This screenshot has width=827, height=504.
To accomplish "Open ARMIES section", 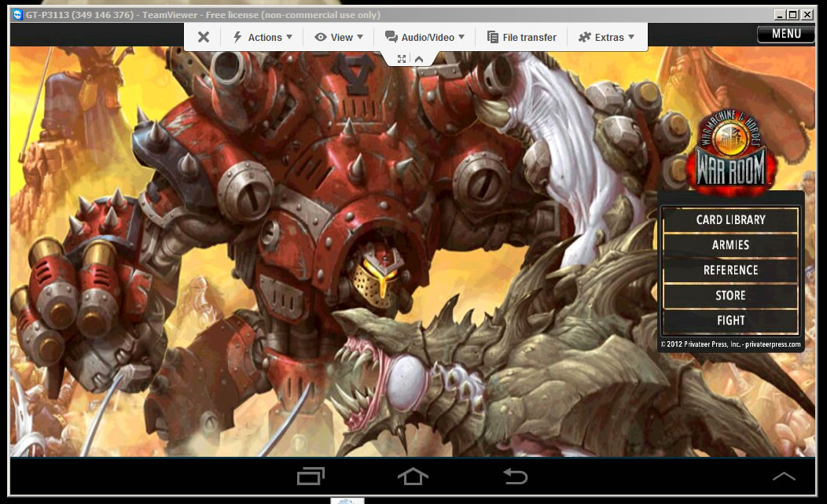I will [x=730, y=245].
